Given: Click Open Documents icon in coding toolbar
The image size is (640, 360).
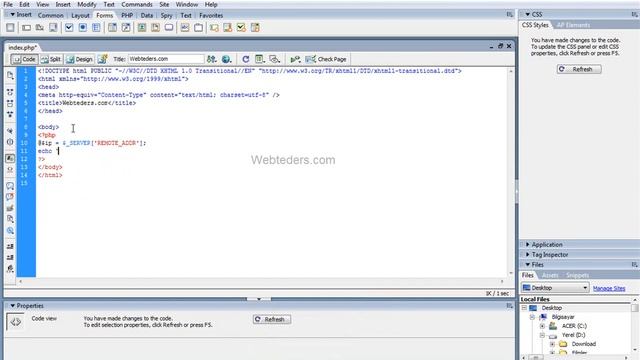Looking at the screenshot, I should tap(10, 76).
